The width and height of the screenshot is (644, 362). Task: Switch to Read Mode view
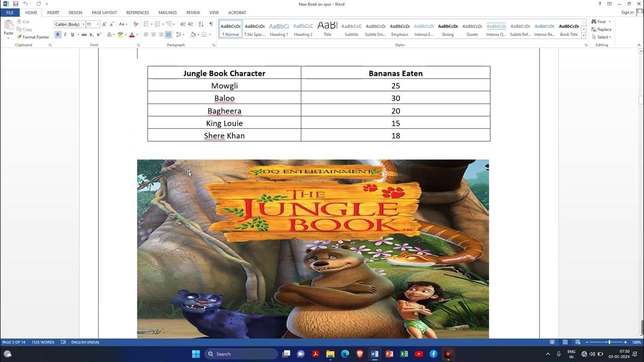pyautogui.click(x=553, y=342)
